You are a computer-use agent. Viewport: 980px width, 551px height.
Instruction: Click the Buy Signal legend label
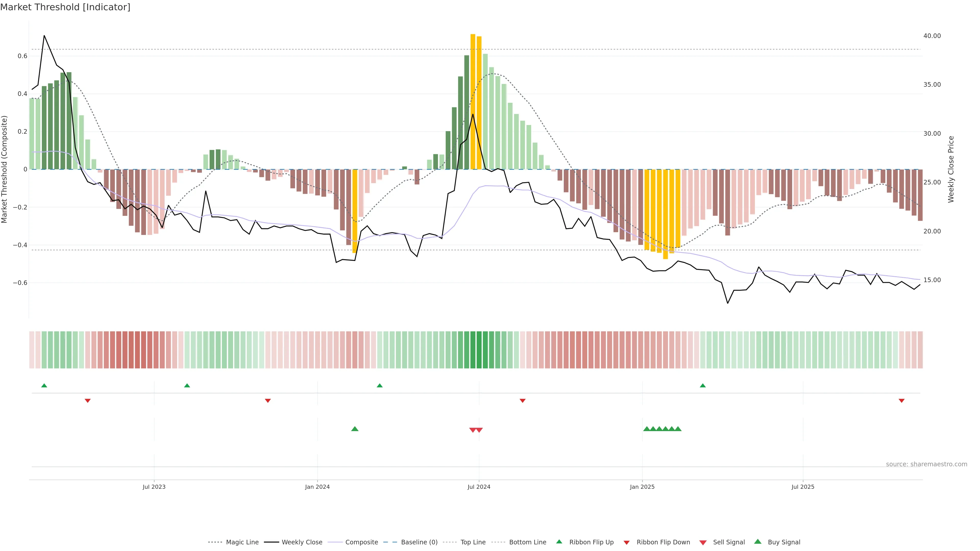(784, 542)
